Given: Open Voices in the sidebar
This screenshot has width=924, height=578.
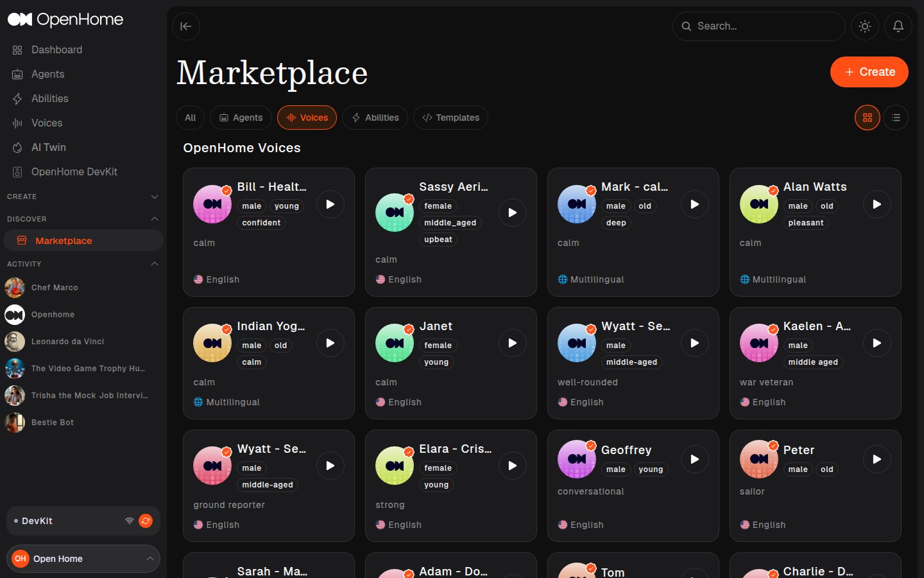Looking at the screenshot, I should click(83, 123).
